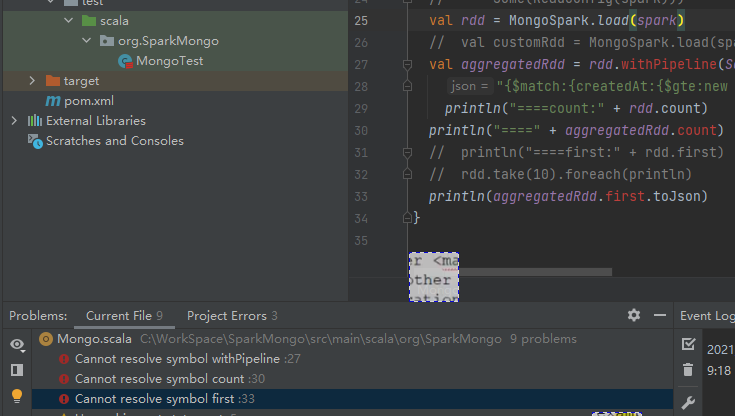The height and width of the screenshot is (416, 735).
Task: Select the MongoTest Scala class file
Action: tap(169, 61)
